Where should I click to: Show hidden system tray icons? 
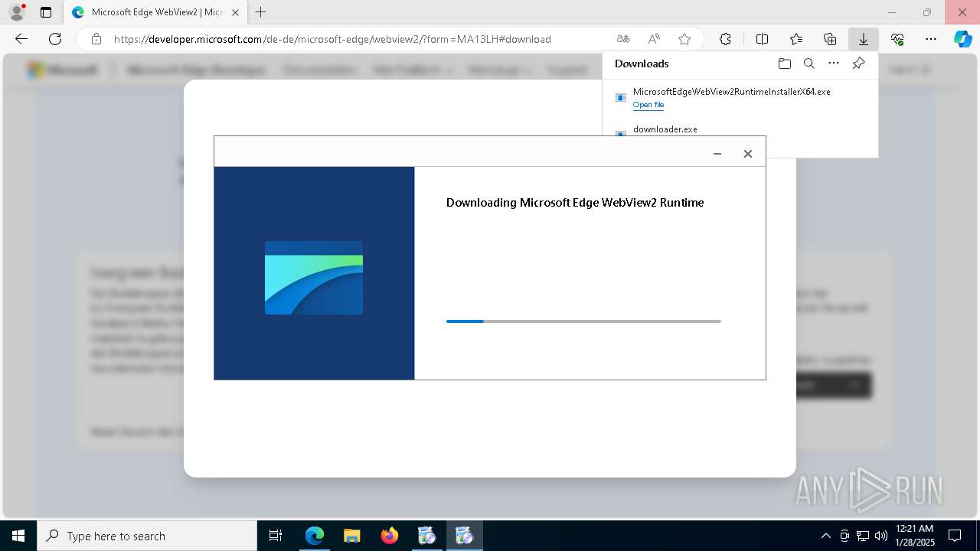pyautogui.click(x=825, y=536)
